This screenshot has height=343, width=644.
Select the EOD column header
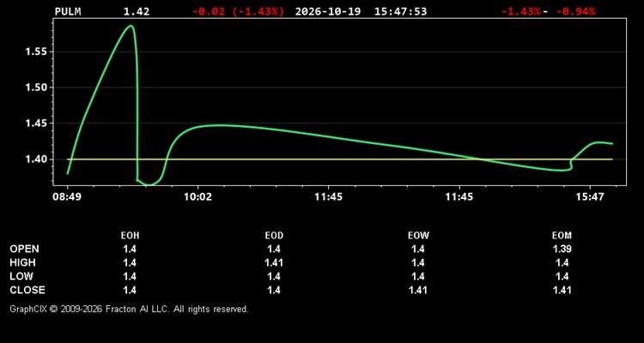coord(274,236)
